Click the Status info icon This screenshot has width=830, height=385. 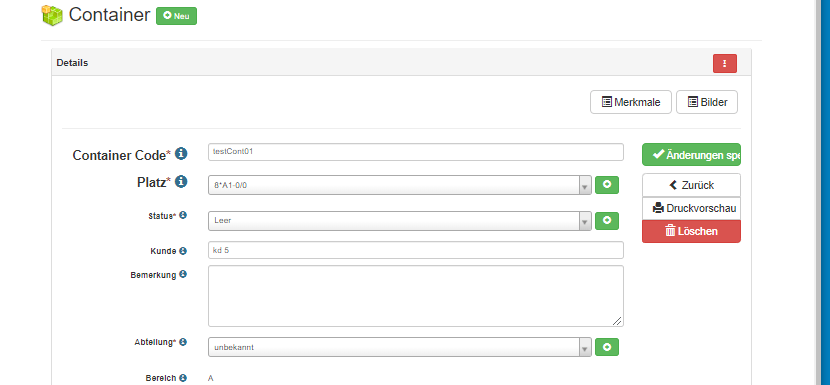click(x=183, y=216)
